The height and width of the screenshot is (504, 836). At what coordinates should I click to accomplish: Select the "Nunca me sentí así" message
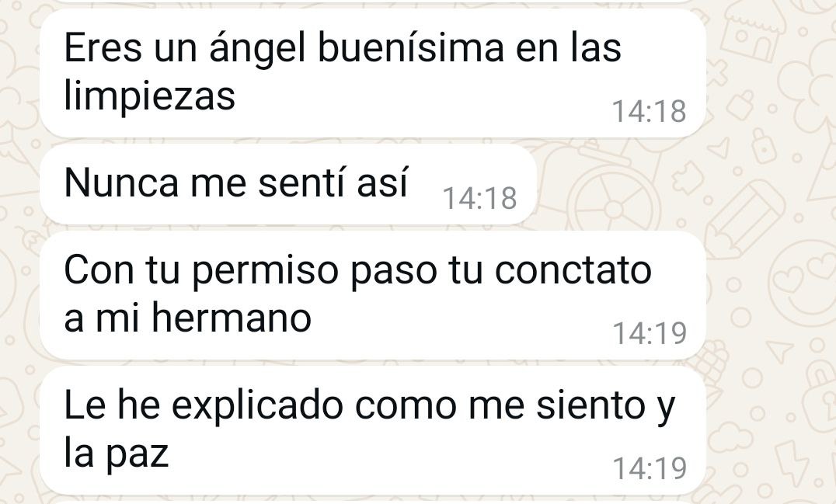287,184
